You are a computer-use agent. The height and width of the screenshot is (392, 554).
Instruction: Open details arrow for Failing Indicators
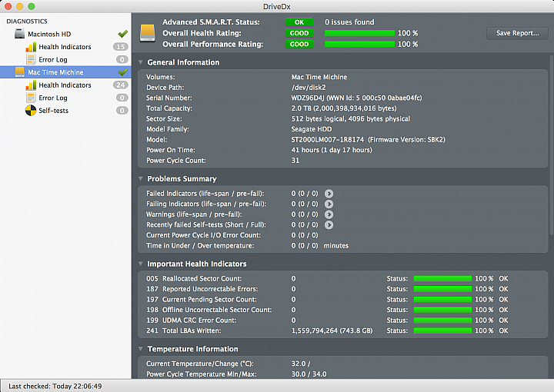329,204
